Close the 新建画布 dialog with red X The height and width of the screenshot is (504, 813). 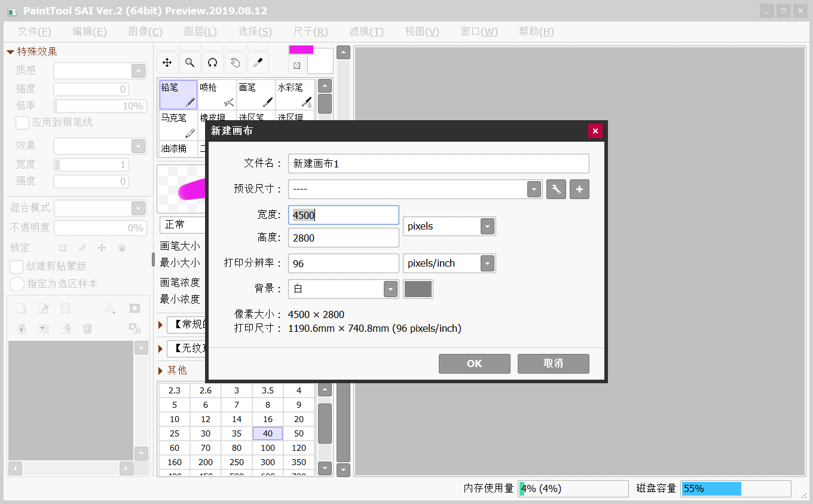click(x=595, y=131)
